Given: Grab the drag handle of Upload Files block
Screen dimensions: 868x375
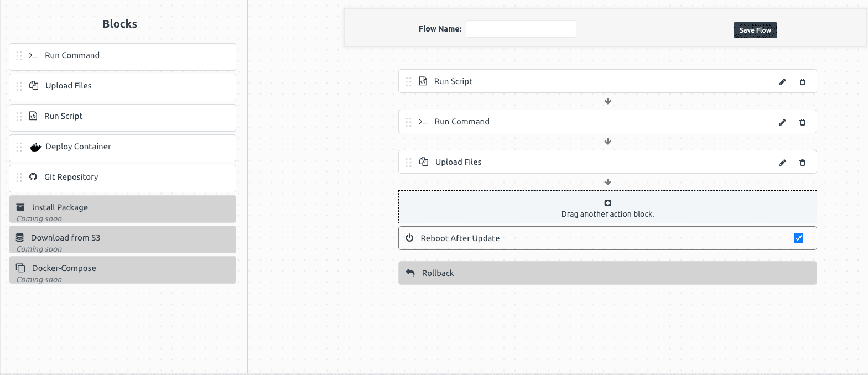Looking at the screenshot, I should click(19, 86).
